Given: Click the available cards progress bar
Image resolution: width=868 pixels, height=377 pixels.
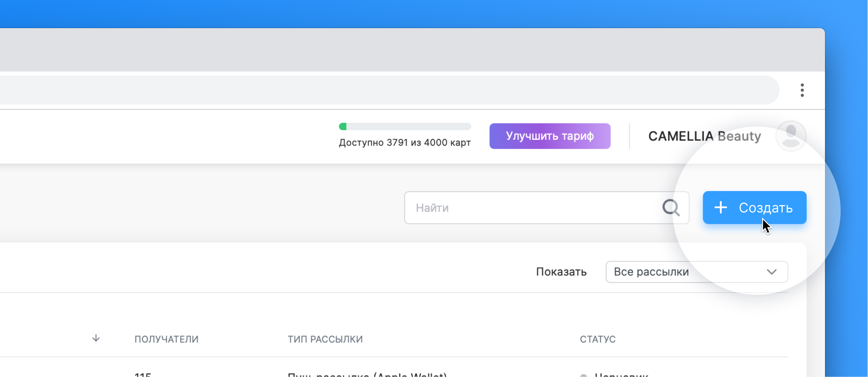Looking at the screenshot, I should point(405,127).
